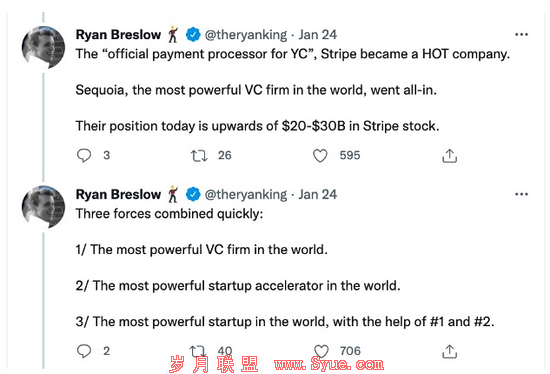Like the tweet with 706 likes

321,351
